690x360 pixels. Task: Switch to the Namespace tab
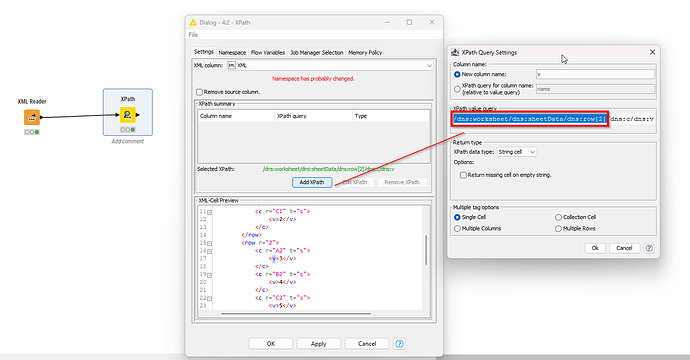pyautogui.click(x=232, y=52)
